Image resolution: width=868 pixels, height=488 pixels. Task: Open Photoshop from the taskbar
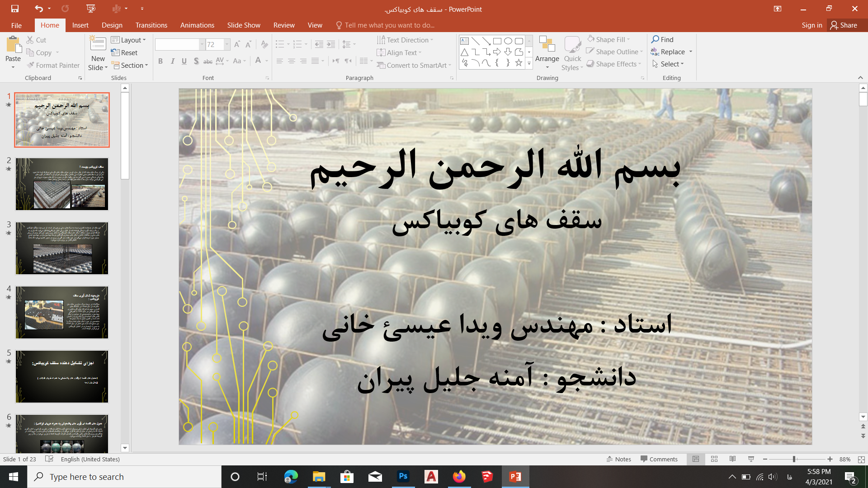(403, 477)
